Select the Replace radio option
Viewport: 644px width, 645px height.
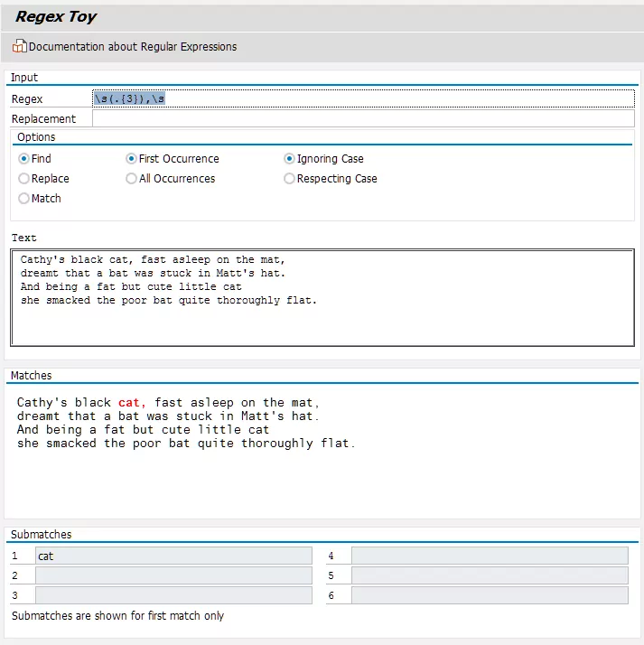[24, 179]
